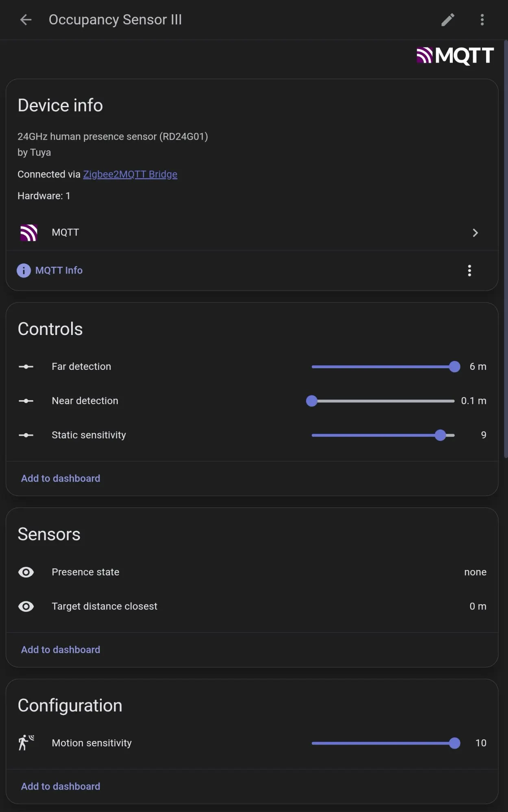
Task: Click the Motion sensitivity slider handle
Action: coord(455,743)
